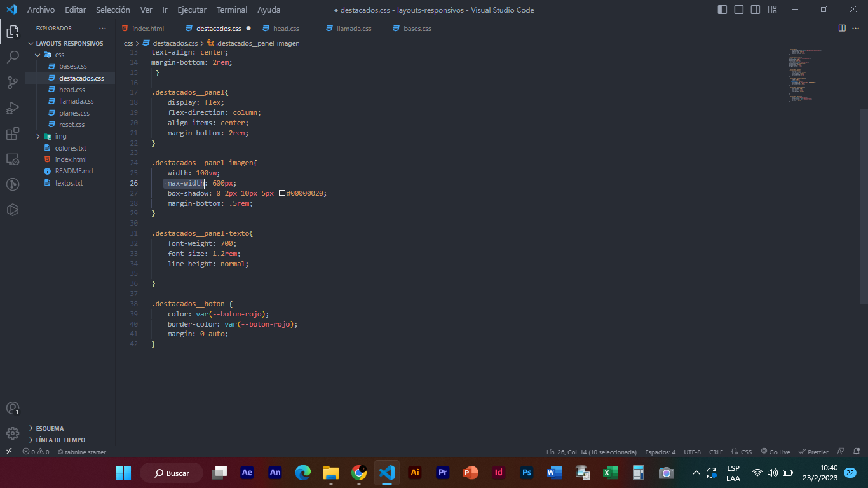Click the code minimap preview
The width and height of the screenshot is (868, 488).
tap(806, 75)
